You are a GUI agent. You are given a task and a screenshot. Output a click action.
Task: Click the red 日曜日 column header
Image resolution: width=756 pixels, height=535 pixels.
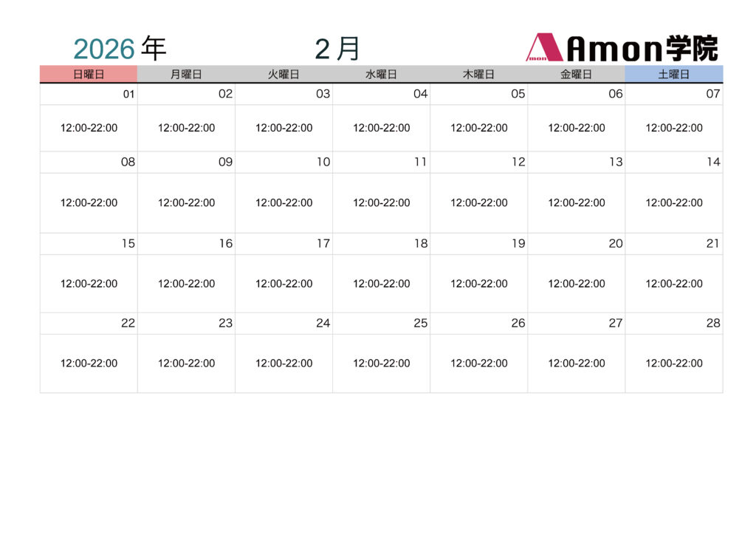[x=89, y=74]
